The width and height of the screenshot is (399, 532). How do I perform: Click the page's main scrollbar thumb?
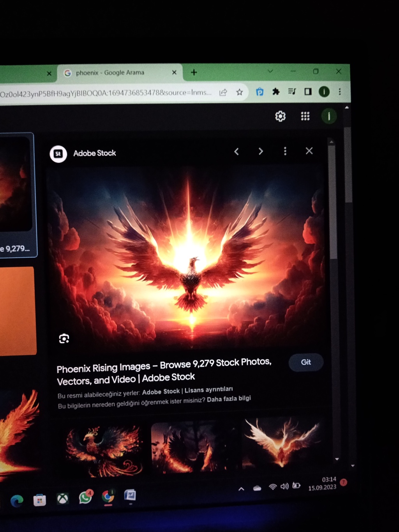(x=348, y=164)
